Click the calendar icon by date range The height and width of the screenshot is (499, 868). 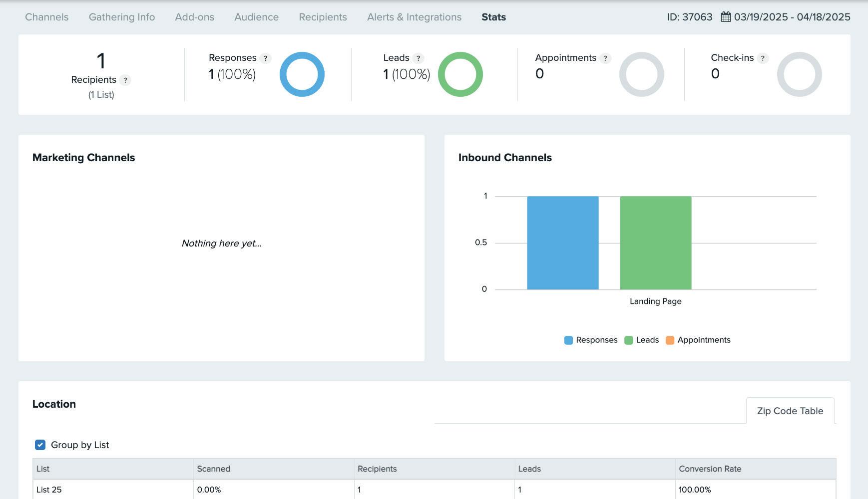coord(726,17)
